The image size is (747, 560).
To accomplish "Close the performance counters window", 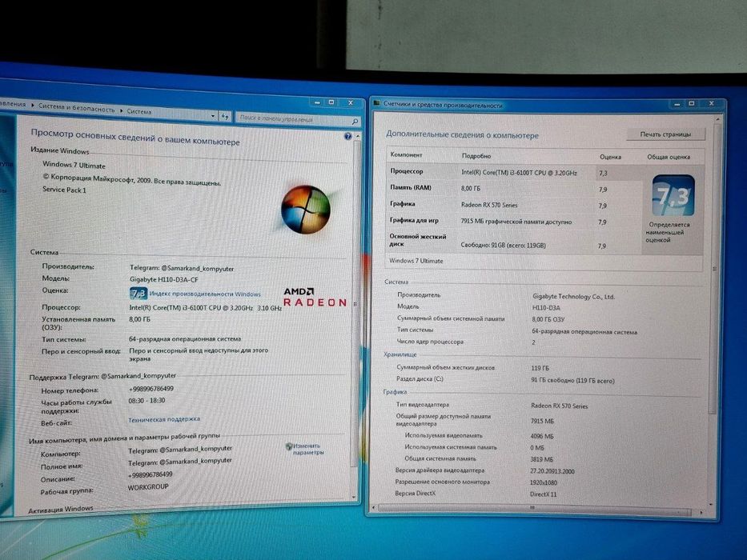I will (711, 103).
